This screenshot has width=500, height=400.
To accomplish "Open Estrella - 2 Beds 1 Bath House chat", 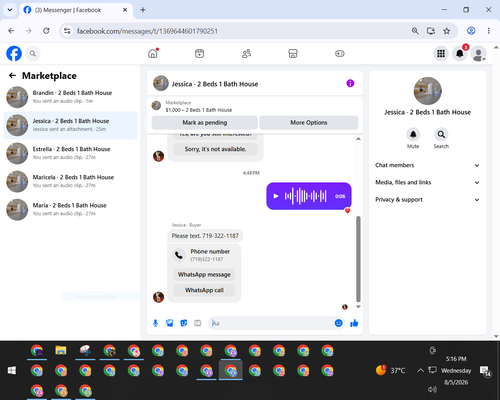I will coord(70,153).
